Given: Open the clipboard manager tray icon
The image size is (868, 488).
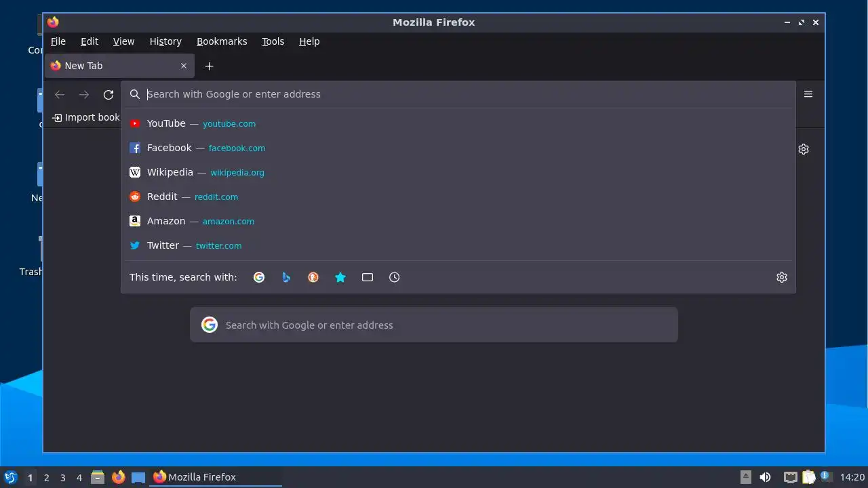Looking at the screenshot, I should (808, 477).
